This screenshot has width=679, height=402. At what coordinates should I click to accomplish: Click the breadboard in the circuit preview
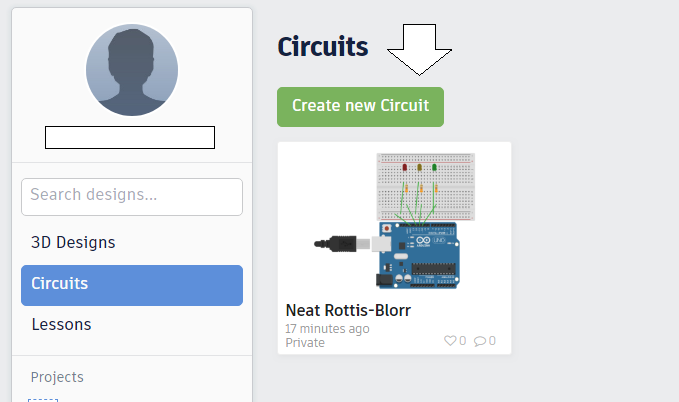coord(426,187)
